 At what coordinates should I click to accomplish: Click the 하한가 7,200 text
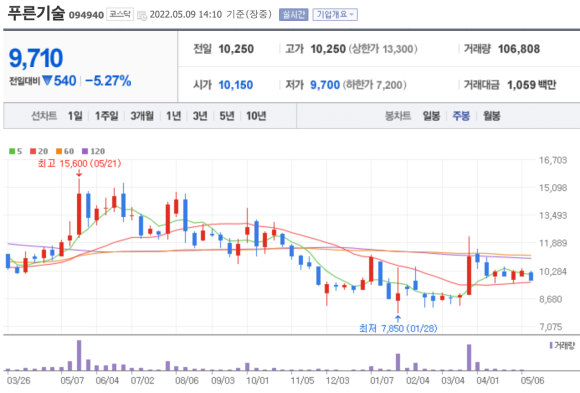374,85
